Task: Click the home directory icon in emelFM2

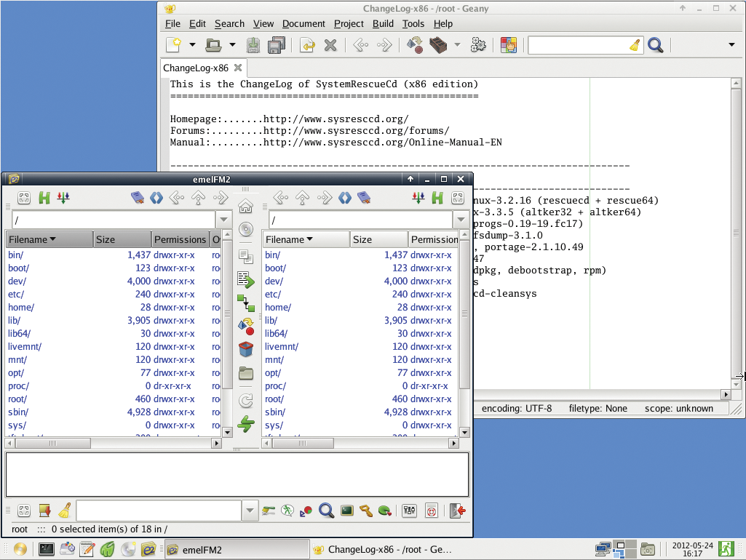Action: (246, 207)
